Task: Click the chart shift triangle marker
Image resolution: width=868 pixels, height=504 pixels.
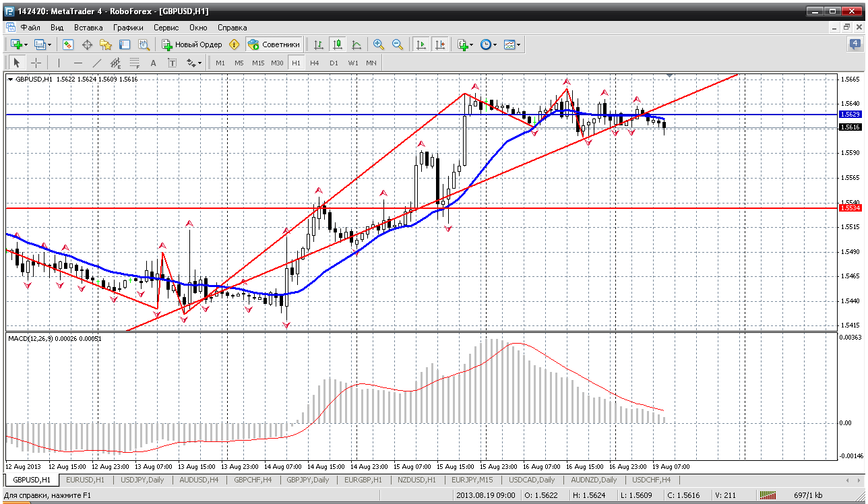Action: tap(669, 74)
